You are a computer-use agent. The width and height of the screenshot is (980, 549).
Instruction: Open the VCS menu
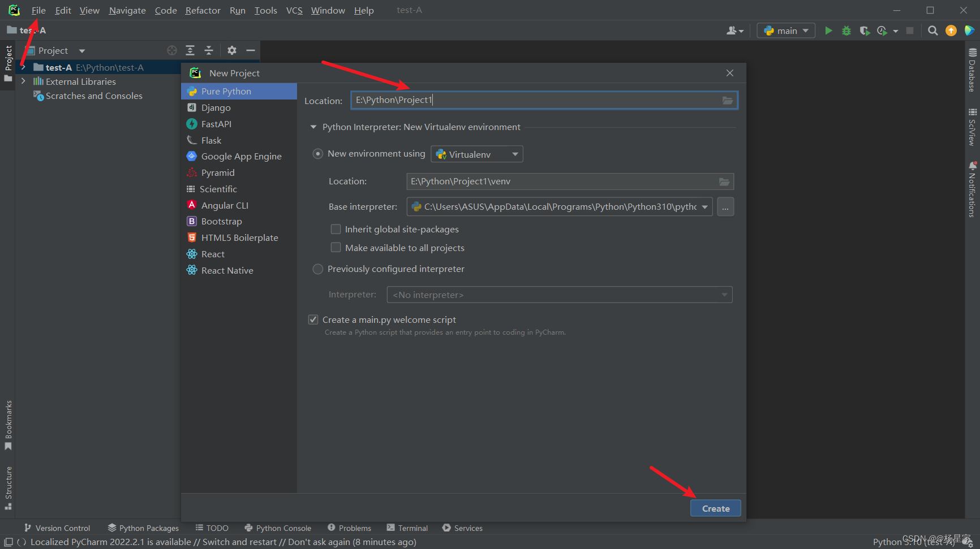(x=294, y=10)
